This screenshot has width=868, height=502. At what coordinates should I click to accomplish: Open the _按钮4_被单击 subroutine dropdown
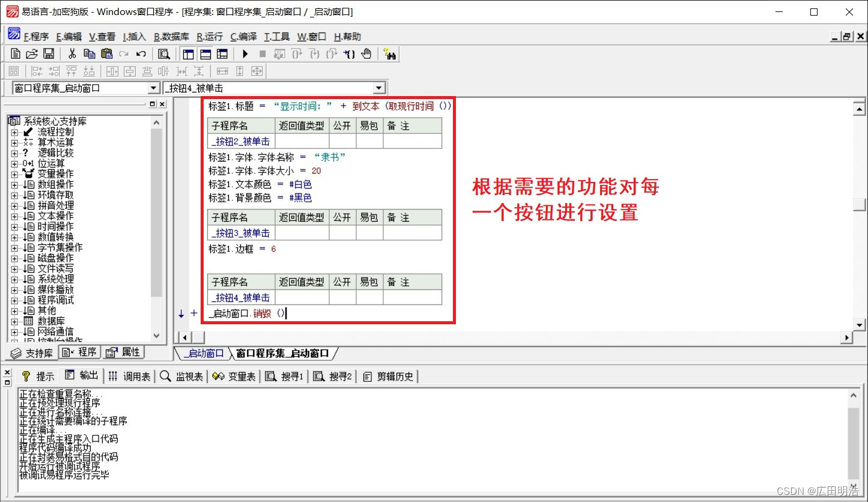click(x=379, y=88)
